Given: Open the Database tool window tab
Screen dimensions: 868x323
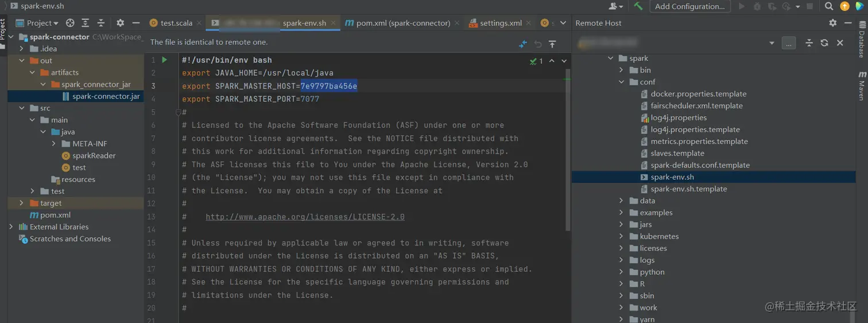Looking at the screenshot, I should 862,40.
